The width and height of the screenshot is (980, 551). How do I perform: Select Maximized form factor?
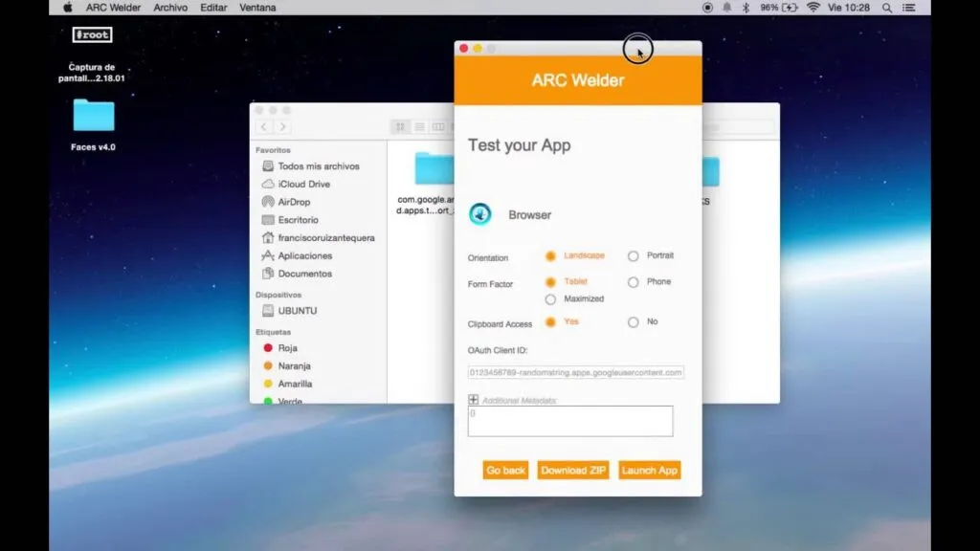coord(550,299)
